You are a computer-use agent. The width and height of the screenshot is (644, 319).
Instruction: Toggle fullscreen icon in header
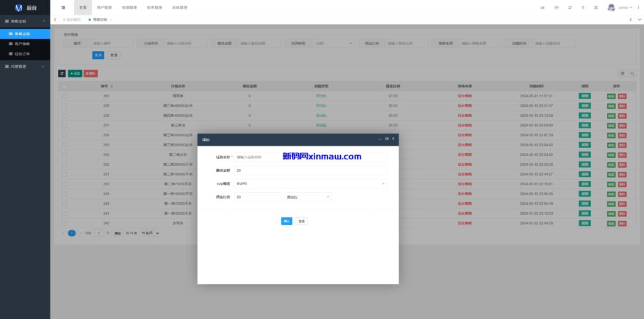[x=596, y=8]
